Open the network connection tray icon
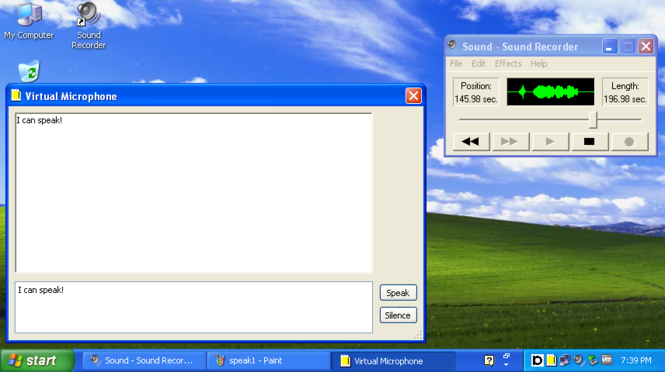Screen dimensions: 665x372 pos(564,361)
